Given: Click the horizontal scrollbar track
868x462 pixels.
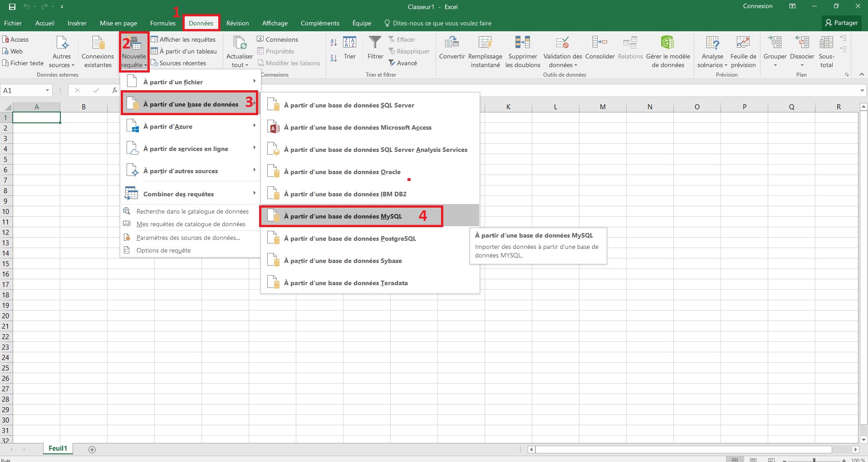Looking at the screenshot, I should coord(683,450).
